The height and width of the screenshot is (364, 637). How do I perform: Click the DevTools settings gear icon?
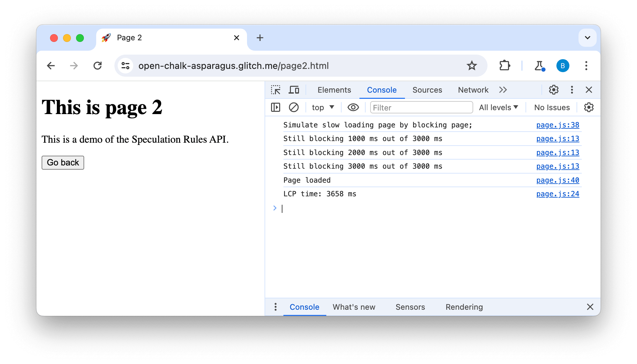(554, 90)
